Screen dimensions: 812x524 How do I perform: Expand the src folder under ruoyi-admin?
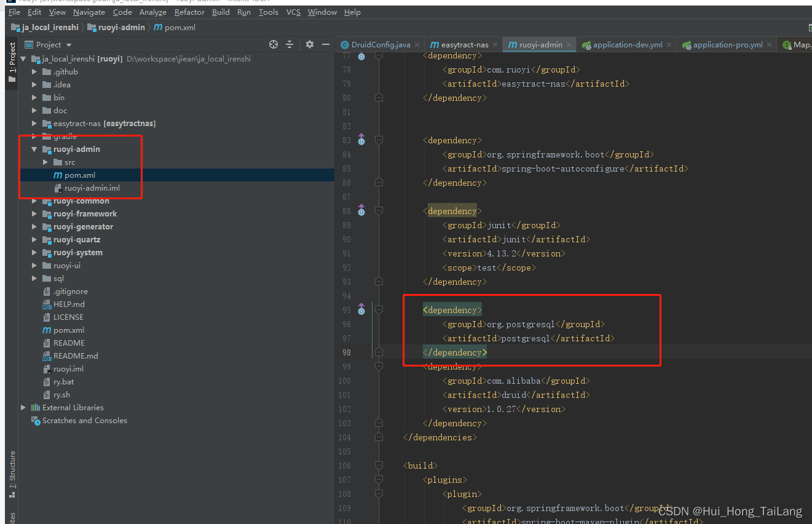pos(46,162)
